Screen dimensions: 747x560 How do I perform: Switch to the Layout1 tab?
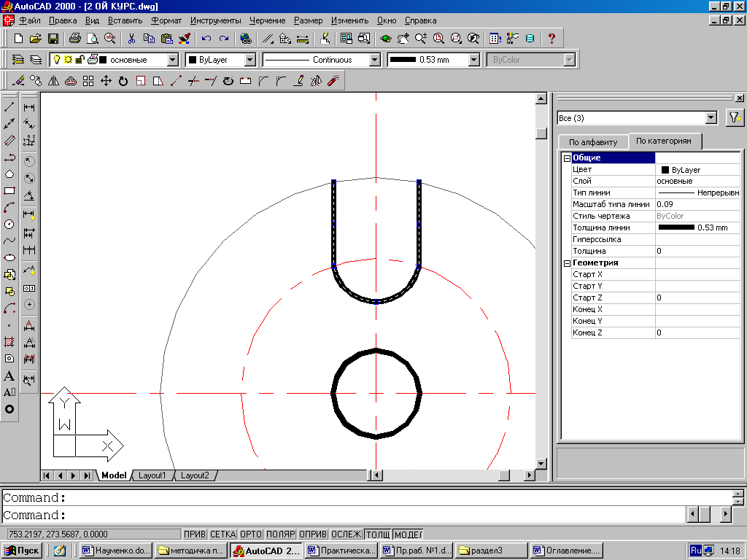click(x=152, y=475)
